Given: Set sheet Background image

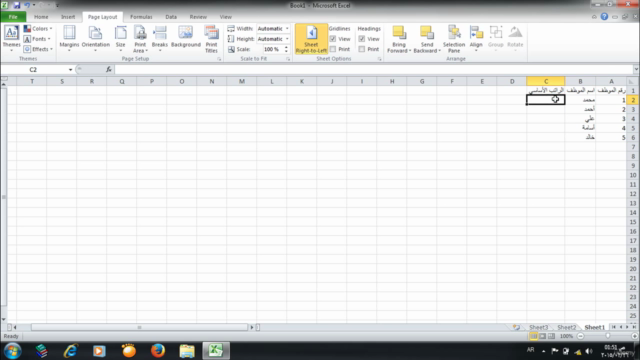Looking at the screenshot, I should pyautogui.click(x=186, y=37).
